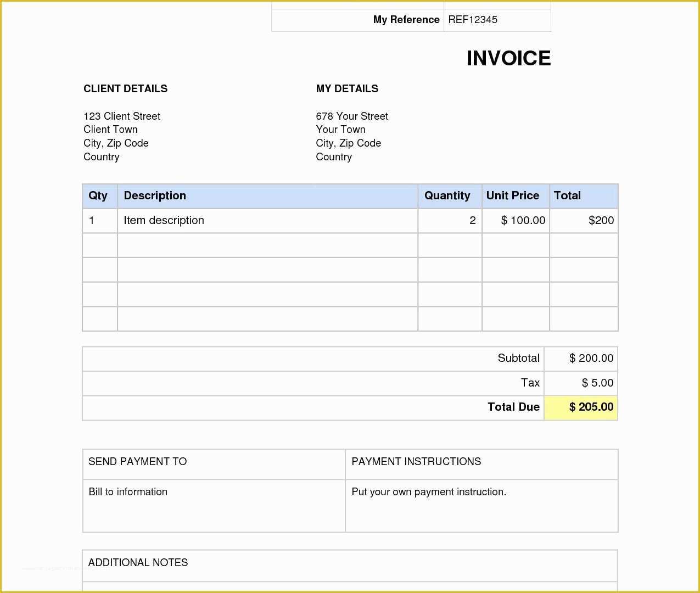
Task: Click the Subtotal label
Action: coord(518,359)
